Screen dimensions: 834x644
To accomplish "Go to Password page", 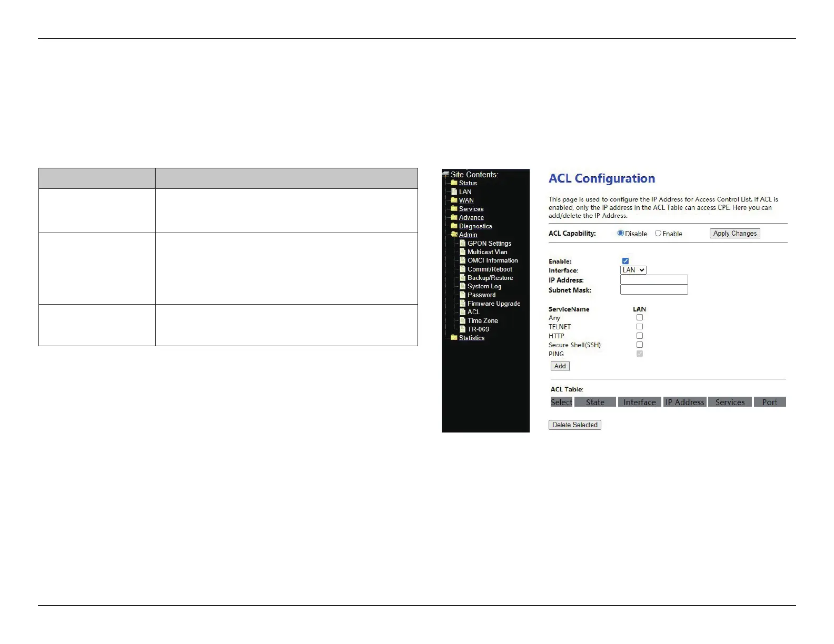I will tap(482, 295).
